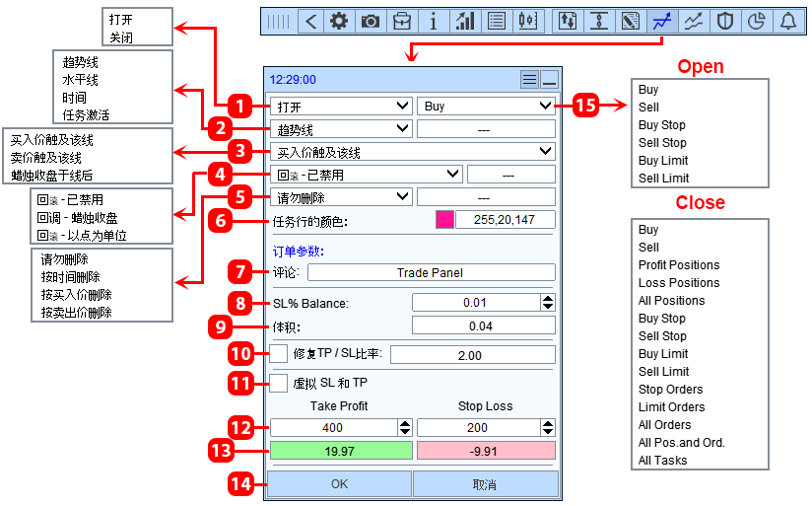Open the info "i" toolbar icon
The height and width of the screenshot is (506, 812).
tap(434, 22)
